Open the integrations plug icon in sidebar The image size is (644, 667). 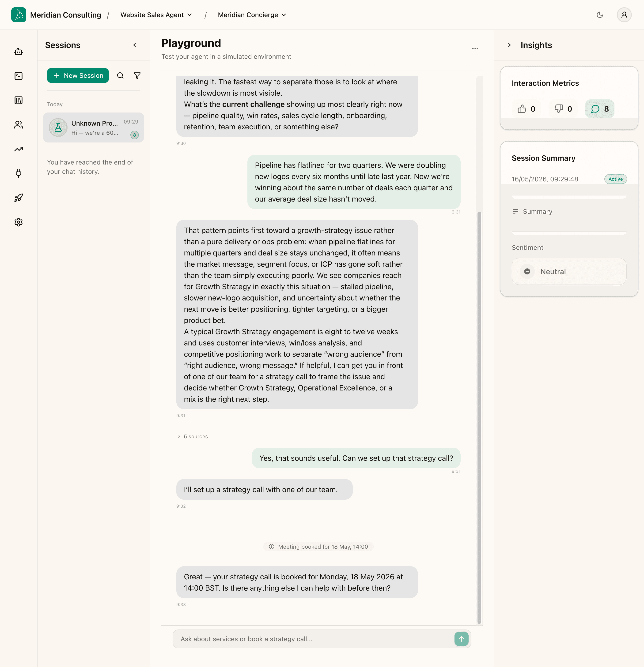pyautogui.click(x=19, y=173)
